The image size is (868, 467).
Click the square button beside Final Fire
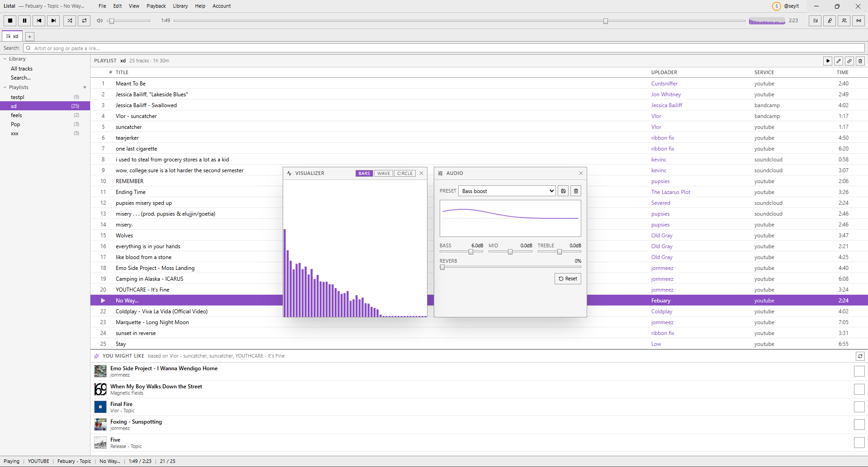[x=859, y=407]
